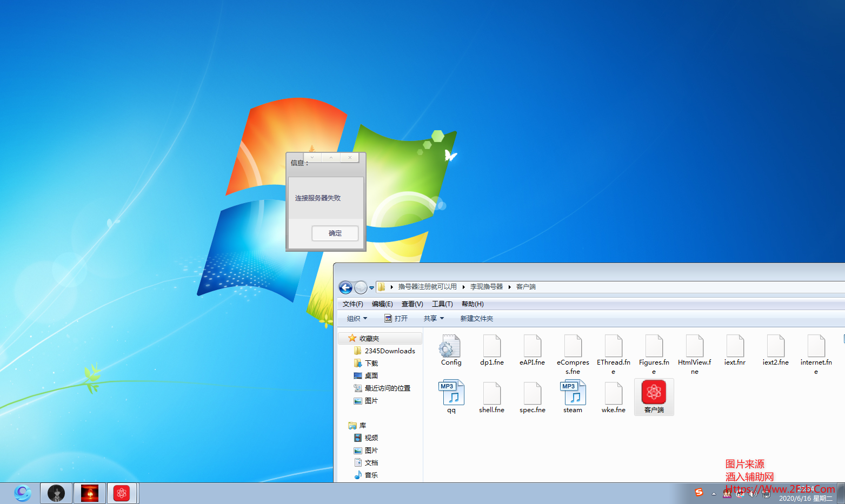
Task: Click the volume speaker tray icon
Action: (x=753, y=493)
